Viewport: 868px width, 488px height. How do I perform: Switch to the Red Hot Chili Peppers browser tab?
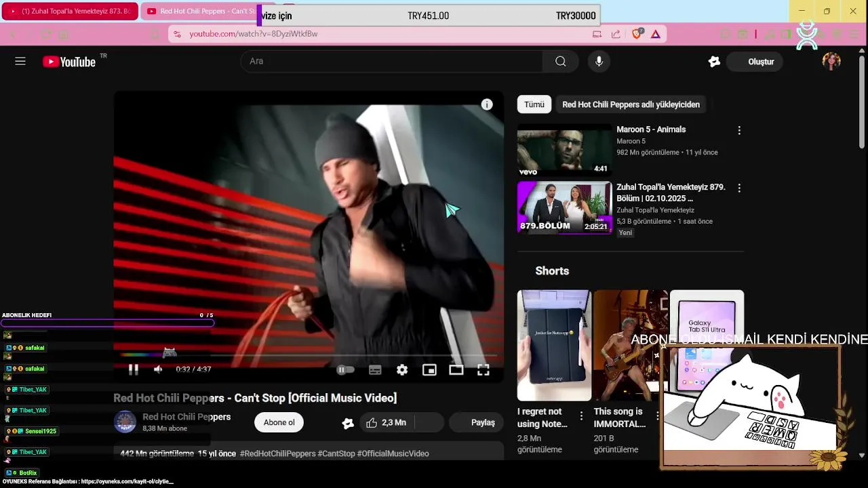[x=200, y=12]
